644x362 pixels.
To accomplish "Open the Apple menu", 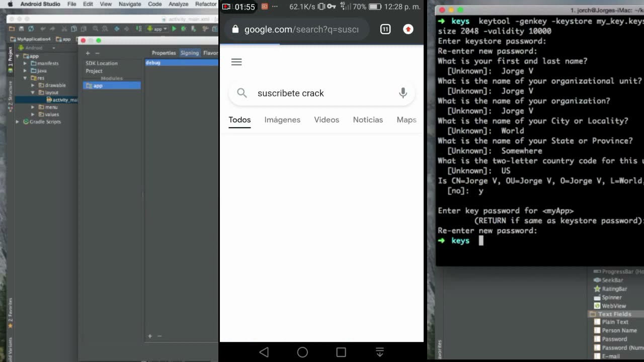I will point(9,4).
